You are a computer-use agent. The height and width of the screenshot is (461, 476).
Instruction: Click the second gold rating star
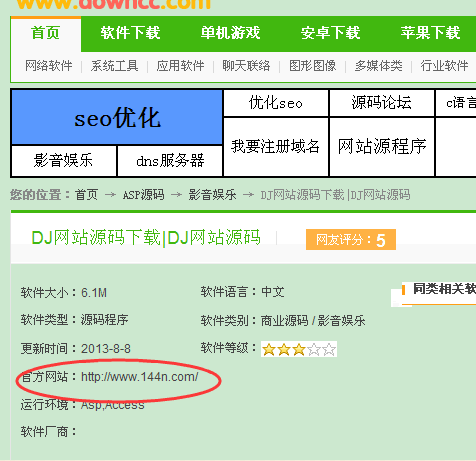tap(284, 349)
